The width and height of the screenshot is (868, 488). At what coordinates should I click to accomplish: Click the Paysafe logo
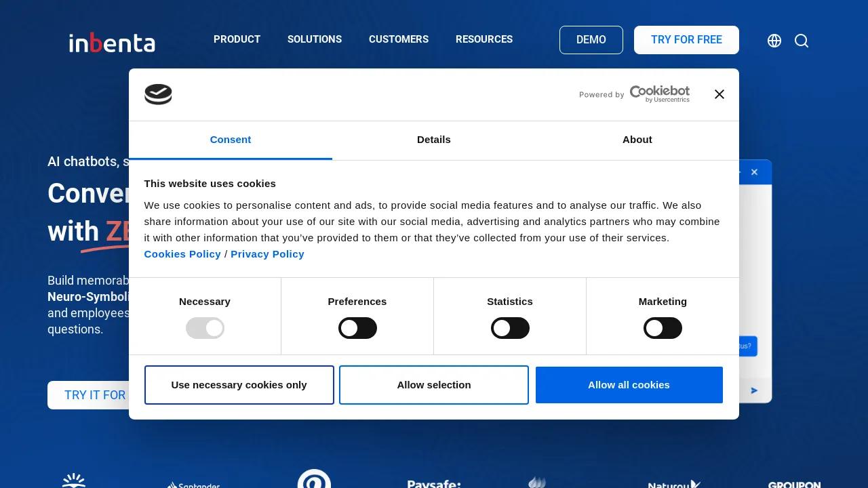point(434,483)
